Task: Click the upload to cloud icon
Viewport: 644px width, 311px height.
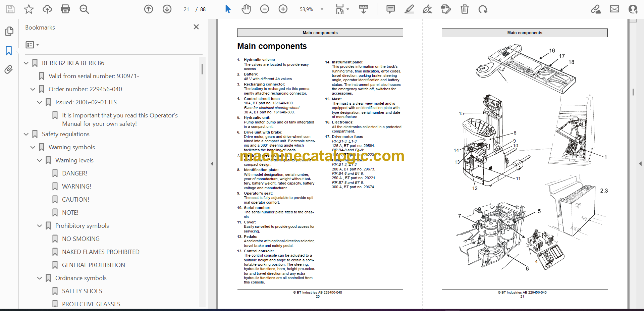Action: (x=47, y=9)
